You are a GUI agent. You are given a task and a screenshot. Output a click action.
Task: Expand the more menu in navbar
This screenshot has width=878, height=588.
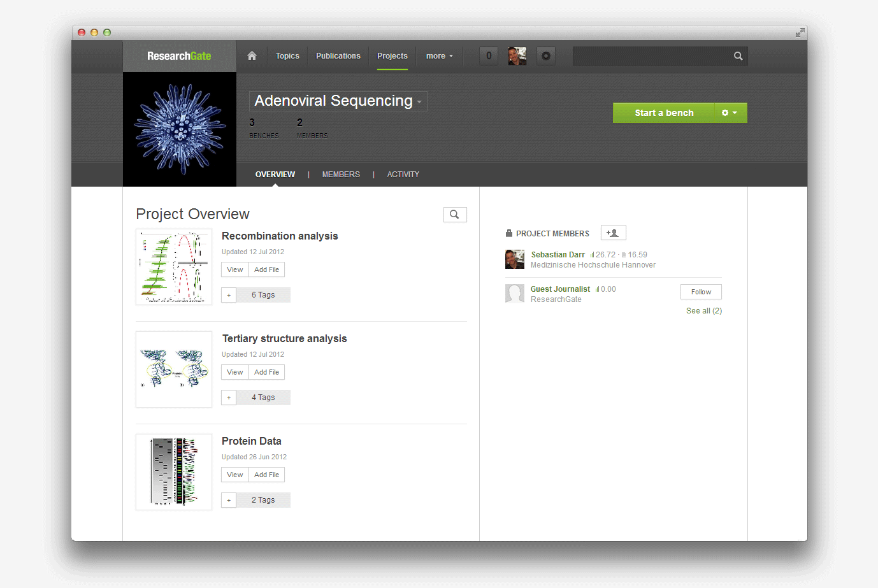click(440, 56)
